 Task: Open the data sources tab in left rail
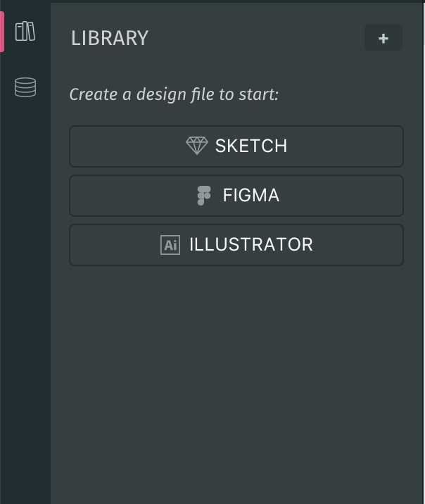[x=25, y=87]
